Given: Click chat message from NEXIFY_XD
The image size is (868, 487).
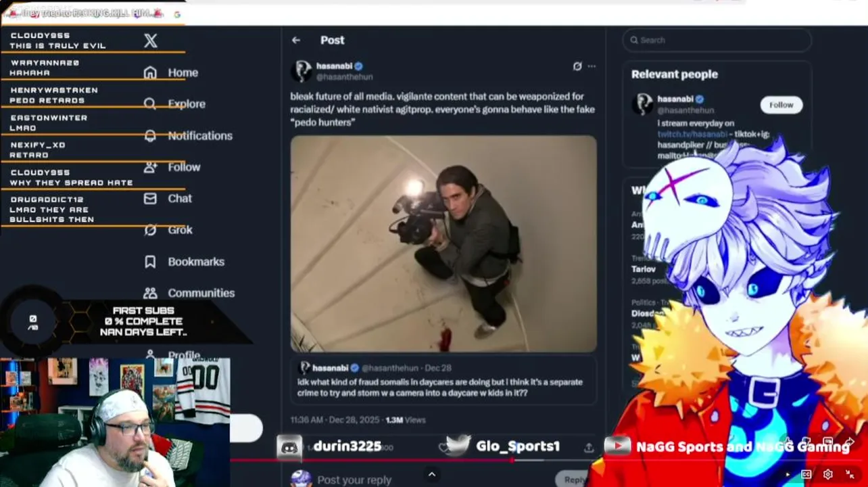Looking at the screenshot, I should pyautogui.click(x=38, y=149).
